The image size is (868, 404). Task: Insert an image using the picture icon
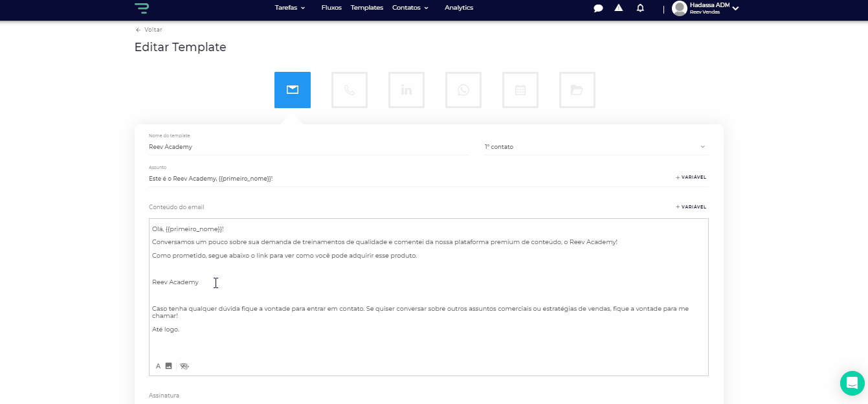pos(169,366)
